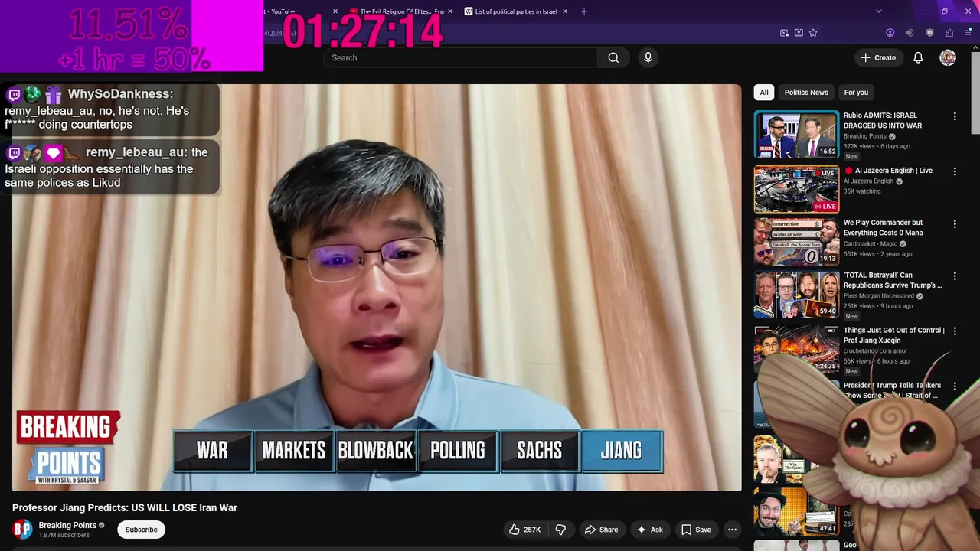The width and height of the screenshot is (980, 551).
Task: Open options menu for Al Jazeera Live
Action: (955, 172)
